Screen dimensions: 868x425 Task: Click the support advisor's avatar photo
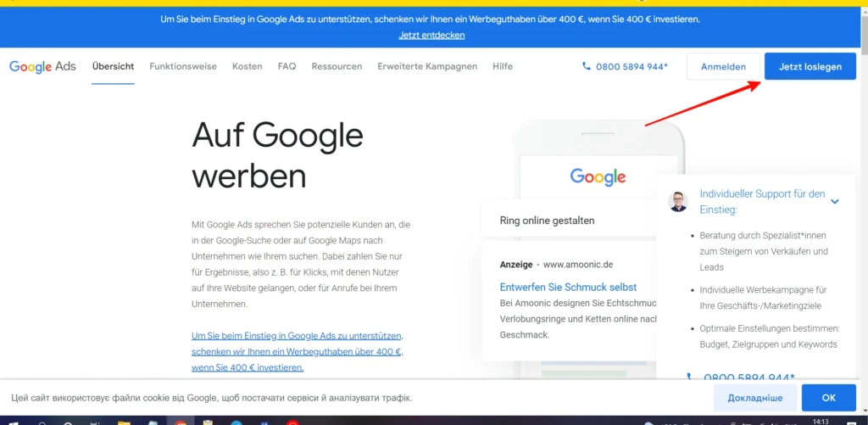[677, 202]
